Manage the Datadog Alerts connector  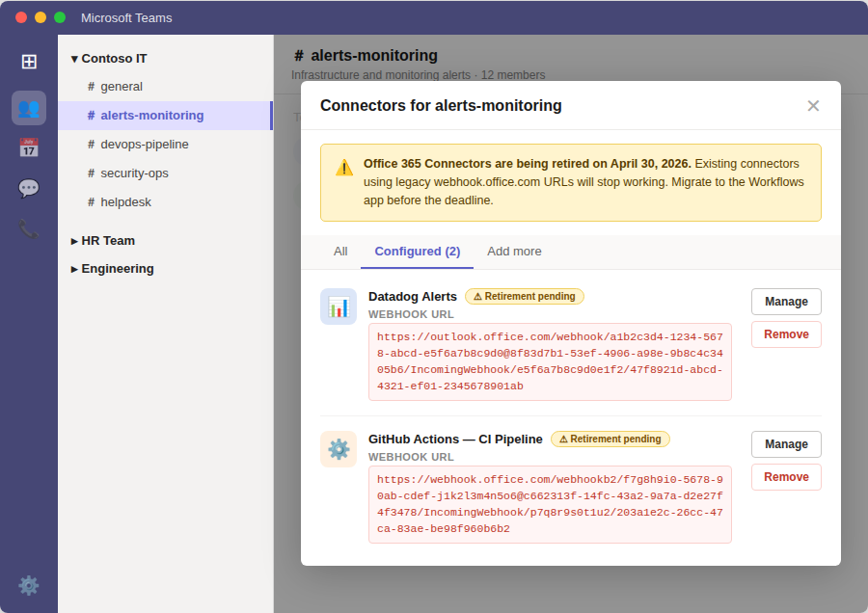(x=786, y=302)
